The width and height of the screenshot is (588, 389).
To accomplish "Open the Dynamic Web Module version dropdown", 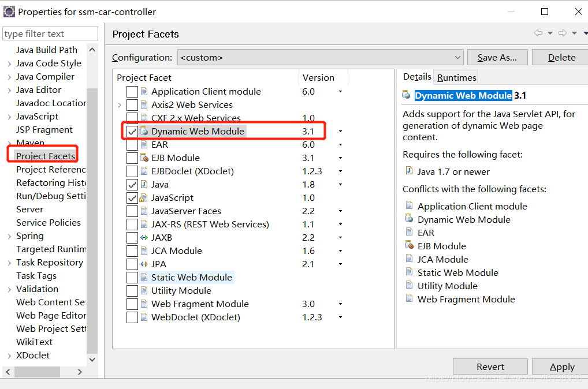I will [340, 131].
